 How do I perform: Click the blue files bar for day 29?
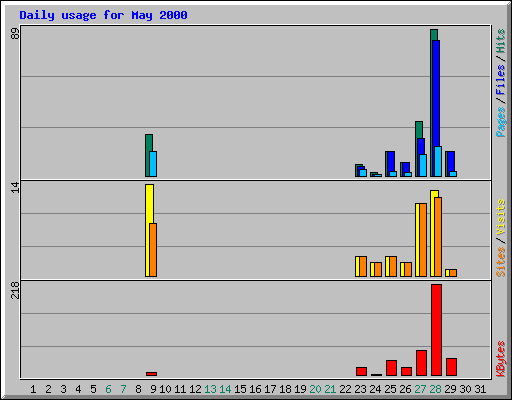coord(451,161)
